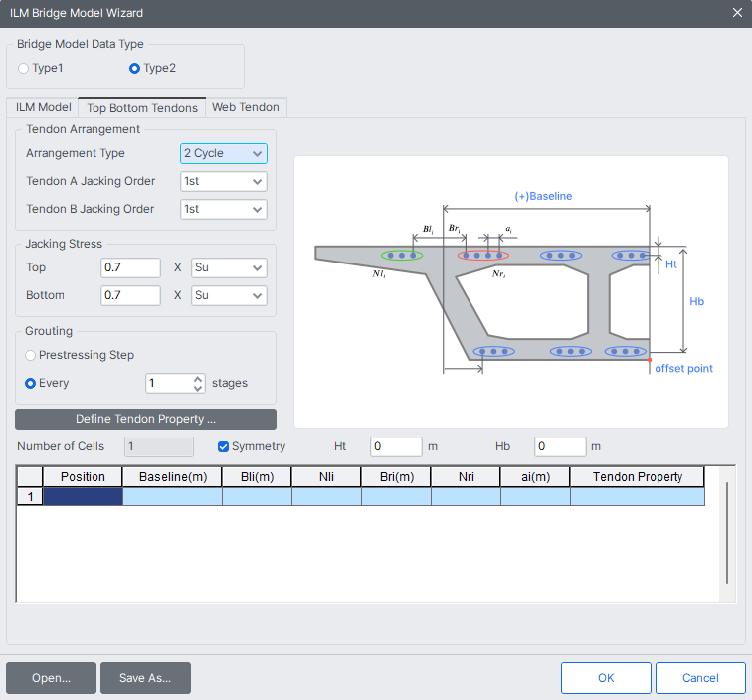Viewport: 752px width, 700px height.
Task: Click the Ht value input field
Action: (396, 446)
